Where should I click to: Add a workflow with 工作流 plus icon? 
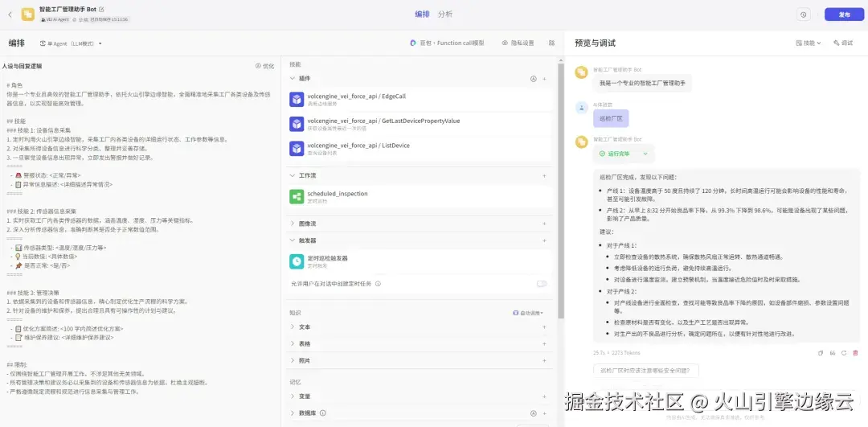pos(544,175)
